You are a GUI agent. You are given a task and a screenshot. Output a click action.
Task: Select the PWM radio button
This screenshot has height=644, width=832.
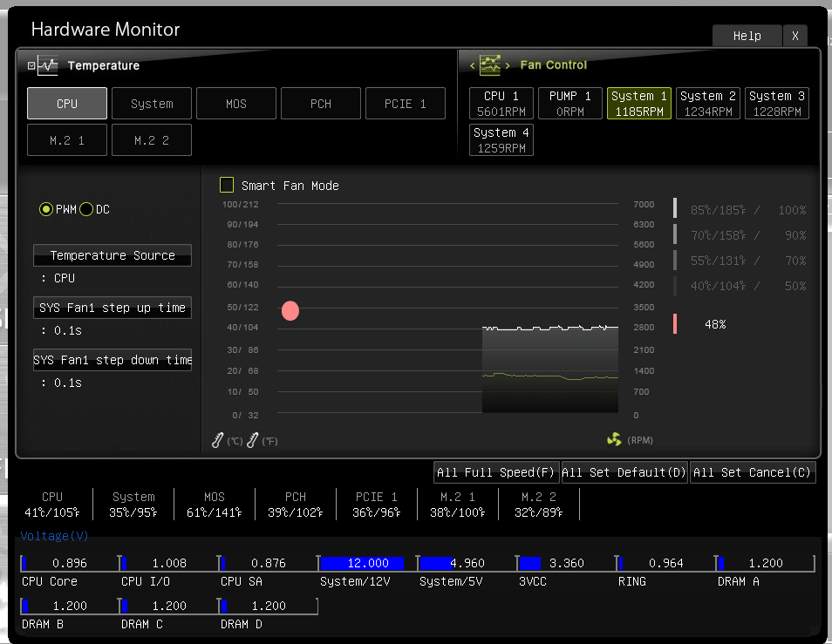[46, 209]
